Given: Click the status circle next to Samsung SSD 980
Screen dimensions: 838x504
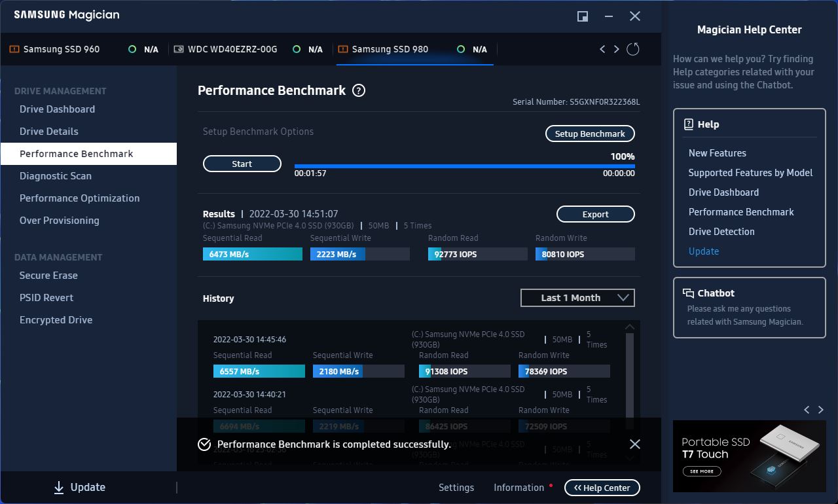Looking at the screenshot, I should 461,49.
